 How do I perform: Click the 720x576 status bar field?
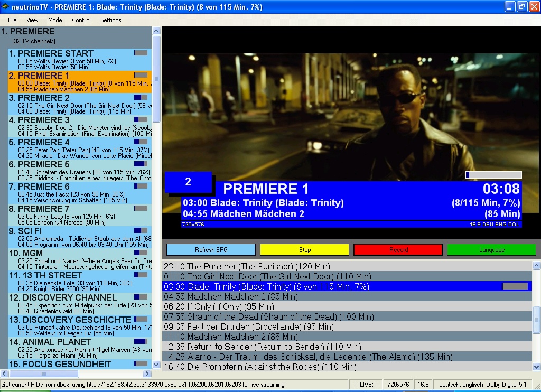tap(398, 385)
